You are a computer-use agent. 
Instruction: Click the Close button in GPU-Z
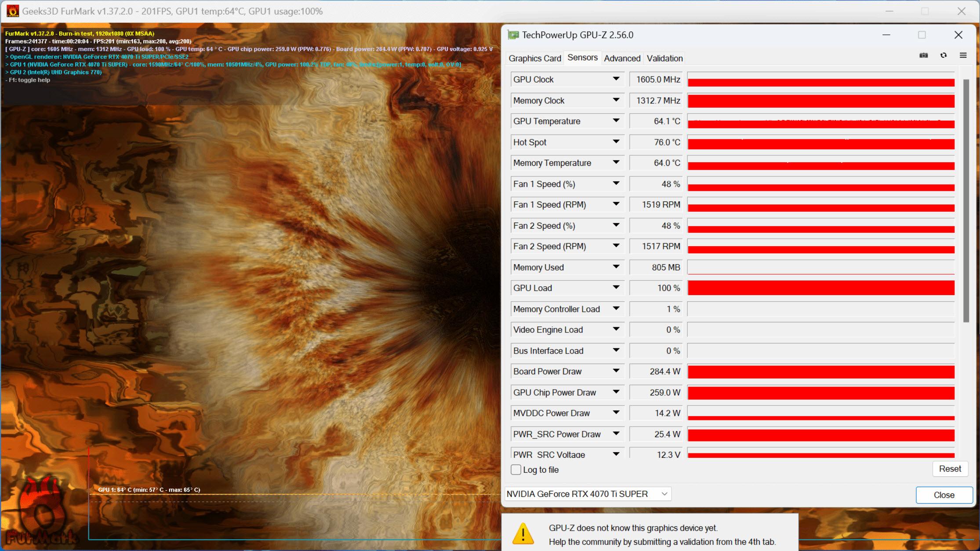(x=942, y=494)
